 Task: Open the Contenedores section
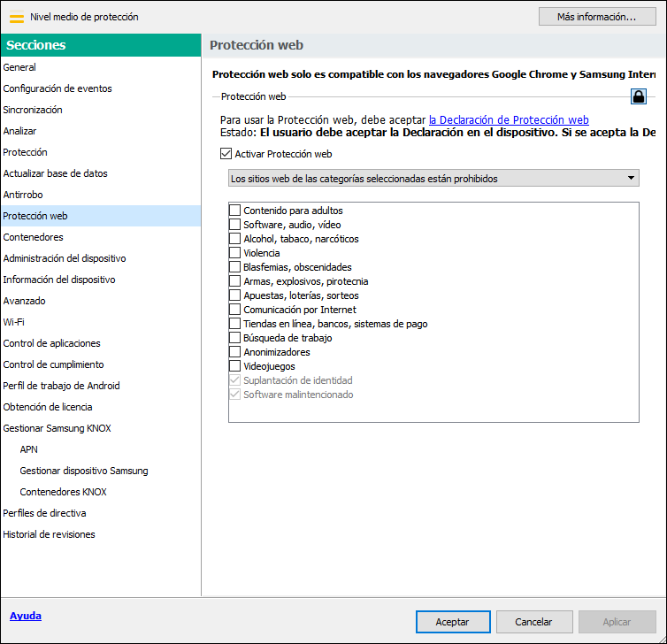click(34, 237)
